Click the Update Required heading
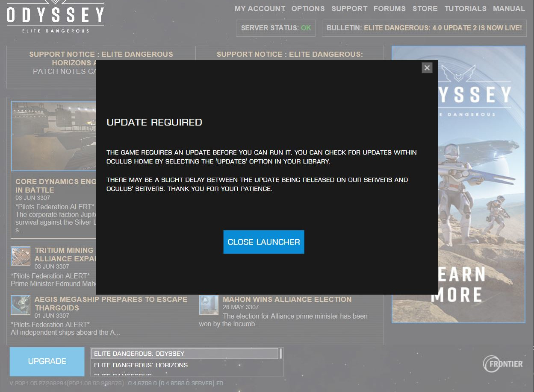Screen dimensions: 534x392 click(x=154, y=122)
